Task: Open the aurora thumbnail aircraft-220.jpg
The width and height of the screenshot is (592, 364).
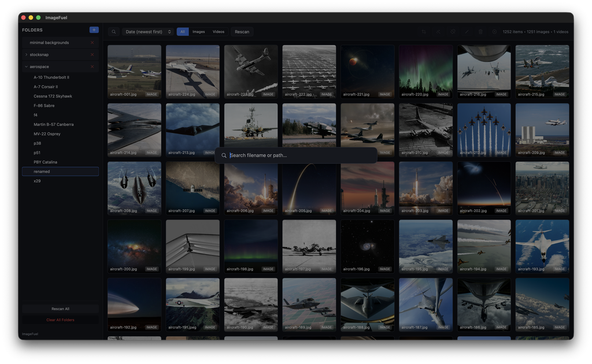Action: [x=426, y=72]
